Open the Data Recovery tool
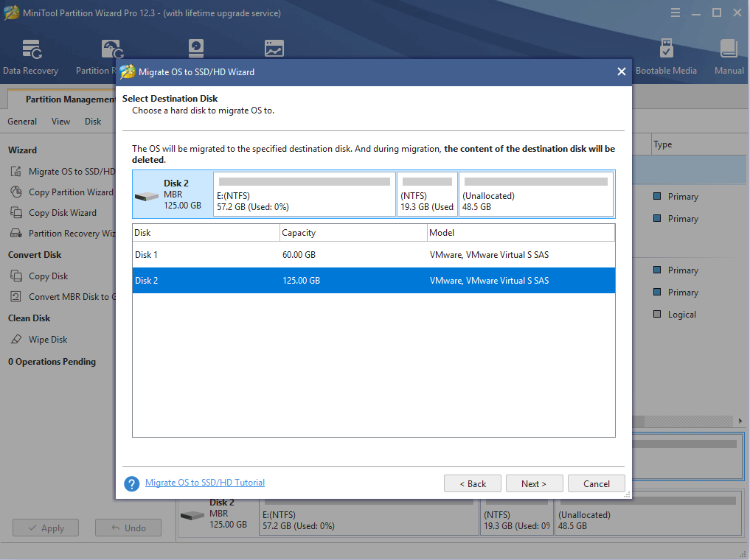Image resolution: width=750 pixels, height=560 pixels. pyautogui.click(x=31, y=57)
